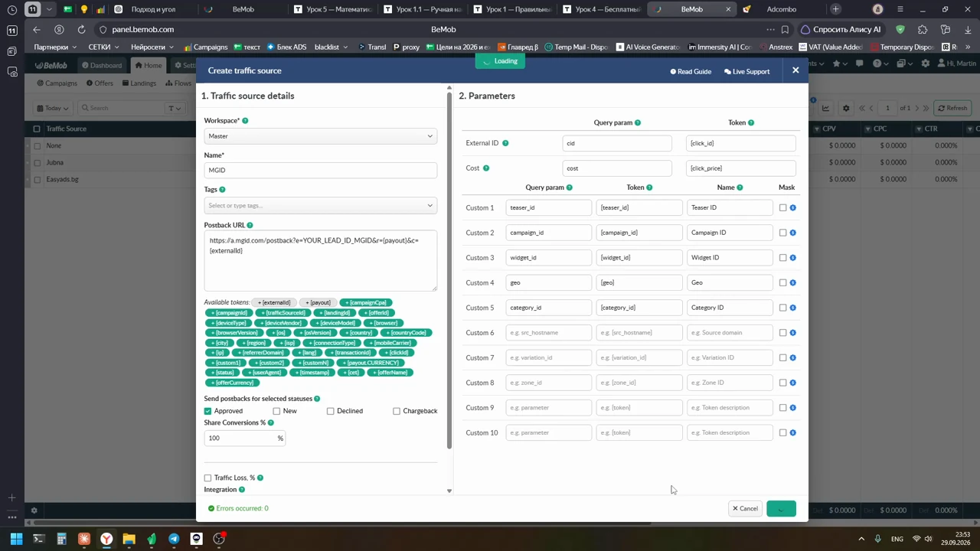Click the blue info icon for Custom 1

tap(792, 207)
